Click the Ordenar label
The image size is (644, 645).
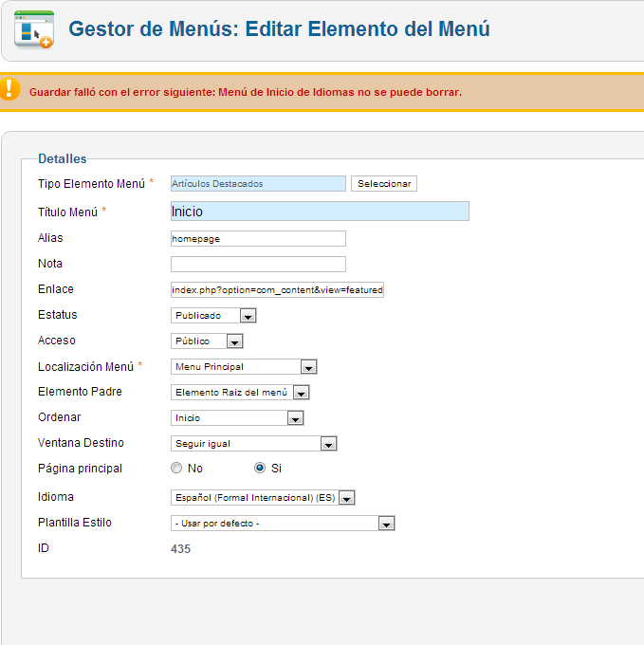pyautogui.click(x=59, y=417)
